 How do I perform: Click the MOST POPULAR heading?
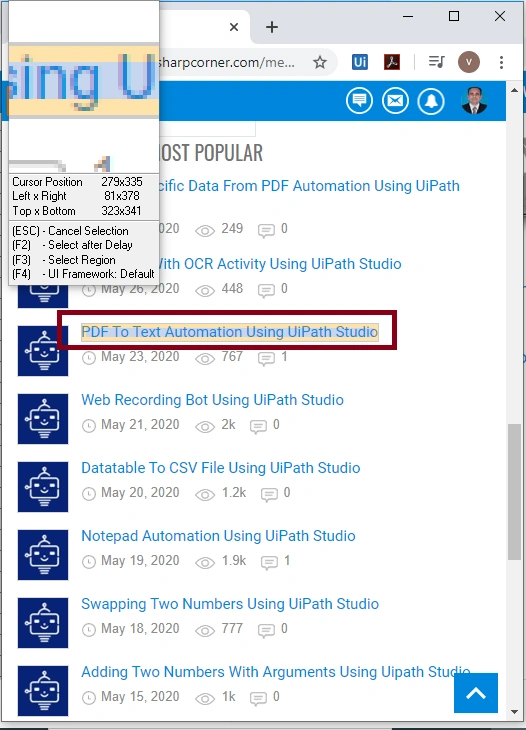[211, 153]
